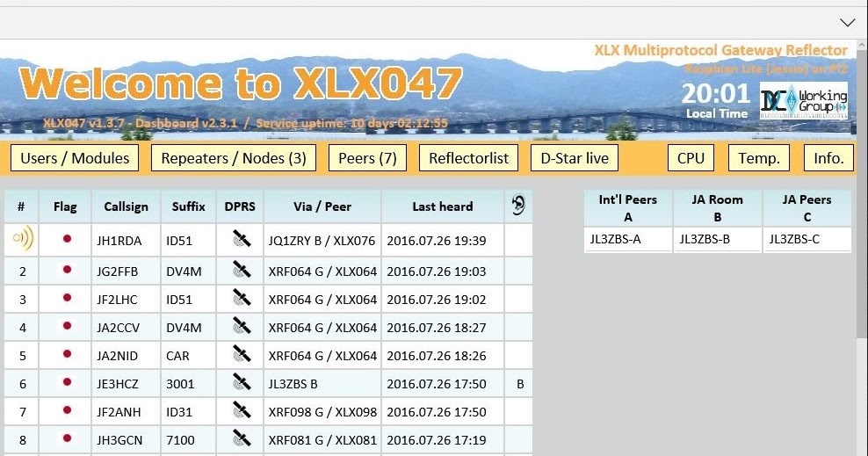Click the Flag column header
Viewport: 868px width, 456px height.
pyautogui.click(x=65, y=207)
